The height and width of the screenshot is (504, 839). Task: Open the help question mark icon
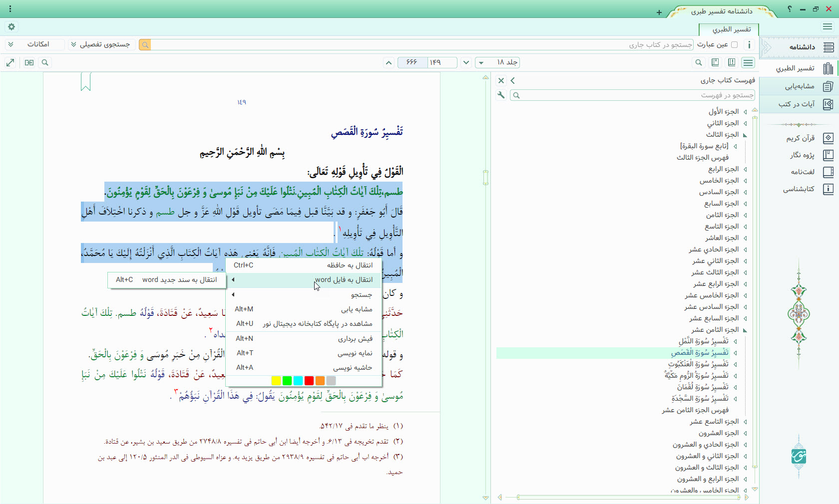pos(790,9)
